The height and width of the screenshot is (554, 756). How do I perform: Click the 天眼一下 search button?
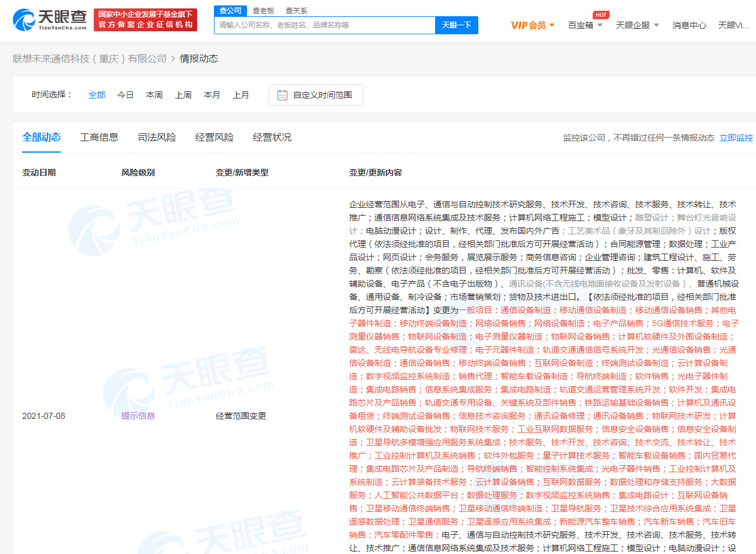[x=457, y=25]
